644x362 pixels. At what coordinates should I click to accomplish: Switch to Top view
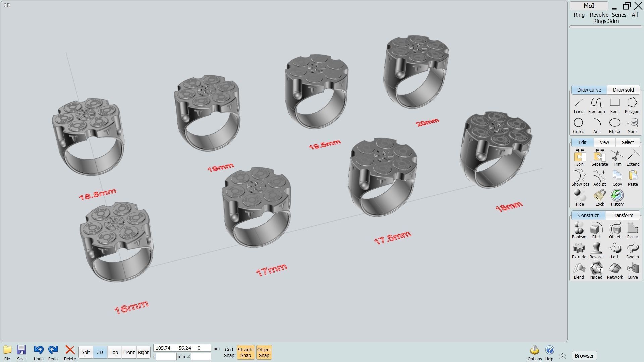click(x=114, y=352)
